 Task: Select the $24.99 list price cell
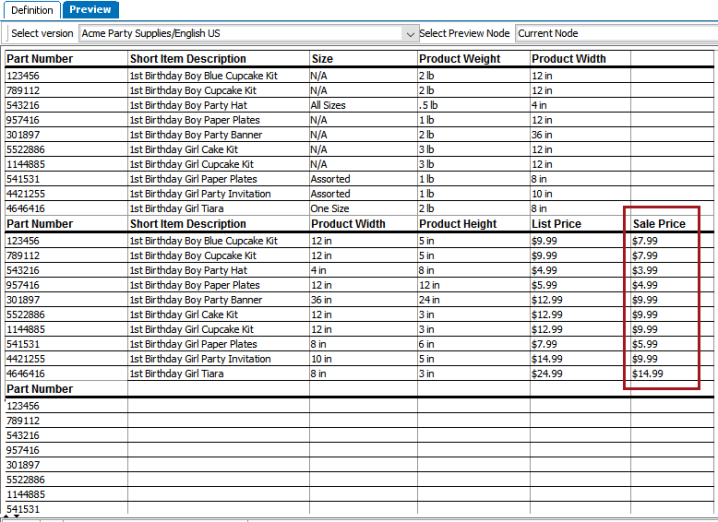(x=547, y=374)
